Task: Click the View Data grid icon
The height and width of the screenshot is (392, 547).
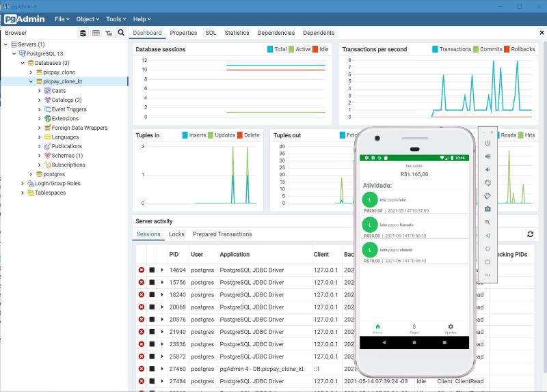Action: 96,33
